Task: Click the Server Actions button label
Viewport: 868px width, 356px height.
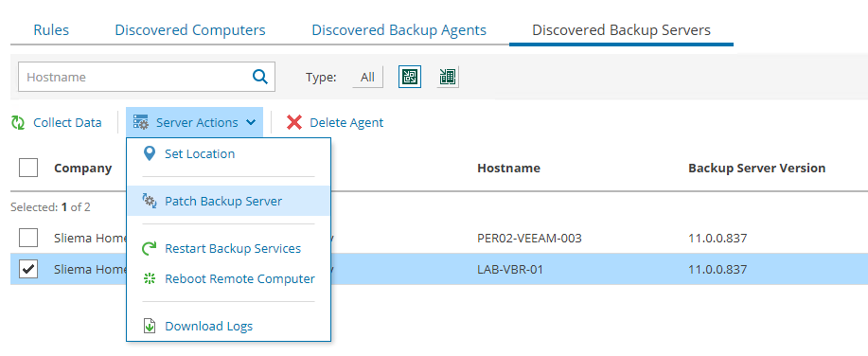Action: 197,123
